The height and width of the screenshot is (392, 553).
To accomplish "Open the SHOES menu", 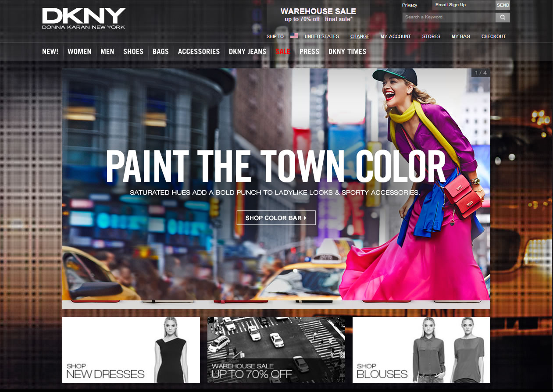I will (133, 51).
